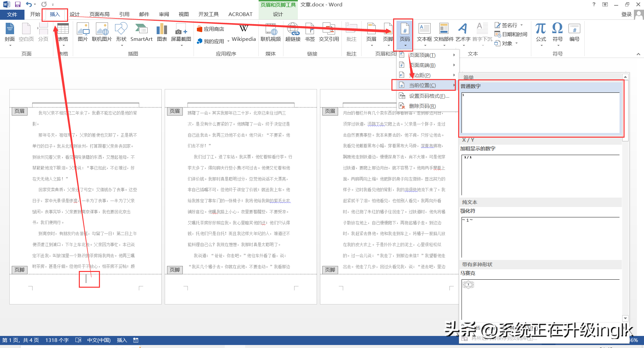Expand Top of Page (页面顶端) submenu
This screenshot has height=348, width=644.
point(427,55)
